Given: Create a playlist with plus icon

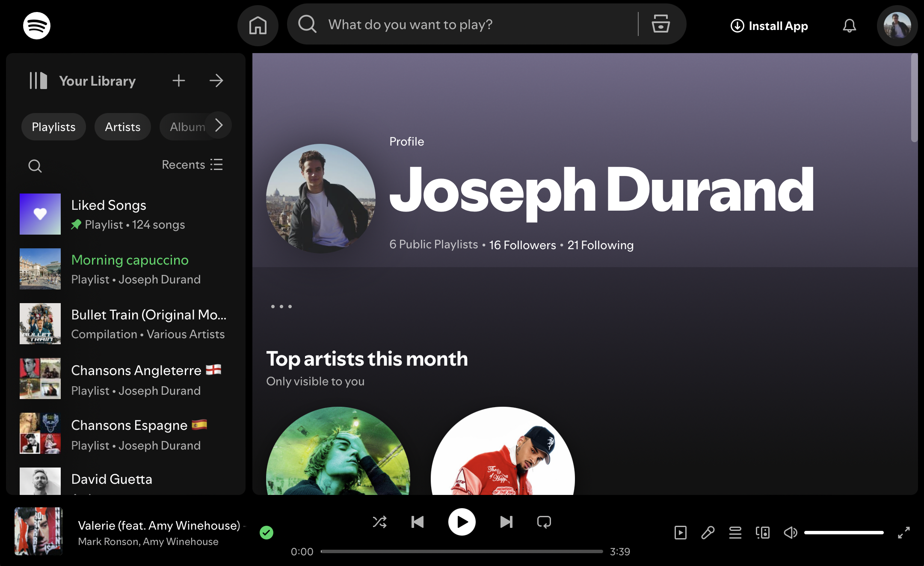Looking at the screenshot, I should [179, 80].
